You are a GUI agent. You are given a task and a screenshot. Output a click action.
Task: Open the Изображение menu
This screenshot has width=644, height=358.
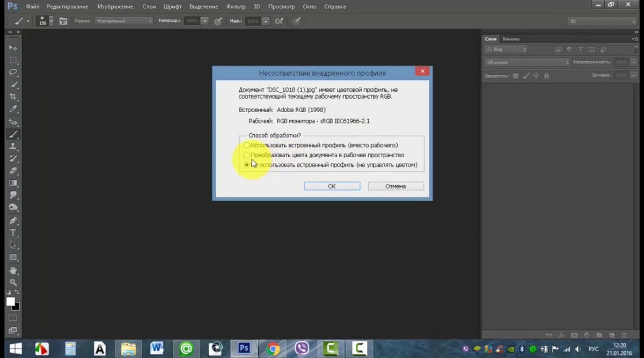click(115, 6)
